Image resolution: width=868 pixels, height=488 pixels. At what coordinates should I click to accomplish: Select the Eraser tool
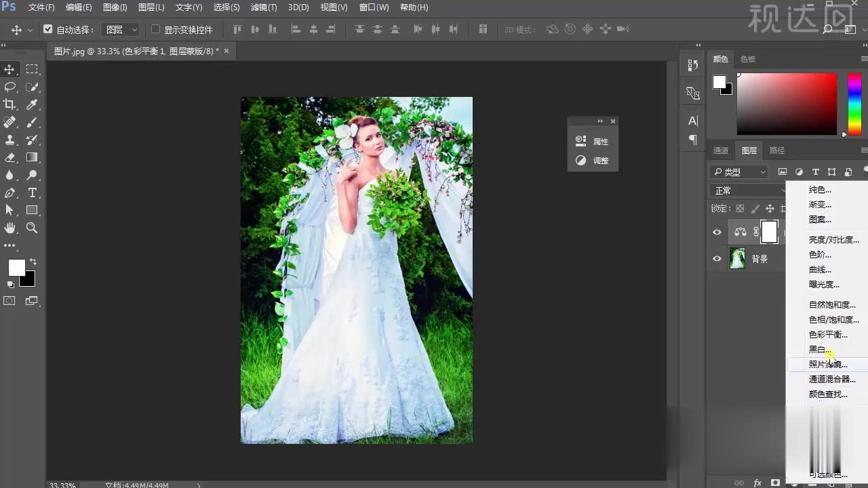[9, 157]
